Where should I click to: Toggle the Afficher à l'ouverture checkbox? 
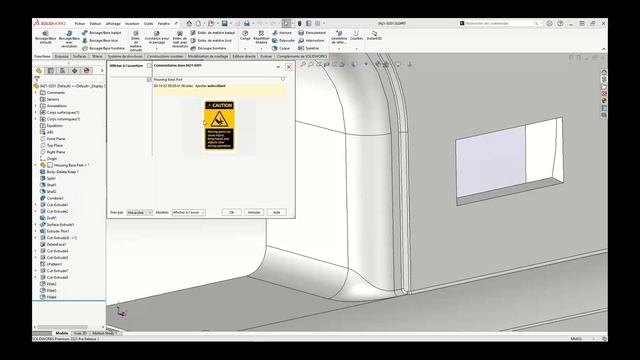(x=149, y=66)
